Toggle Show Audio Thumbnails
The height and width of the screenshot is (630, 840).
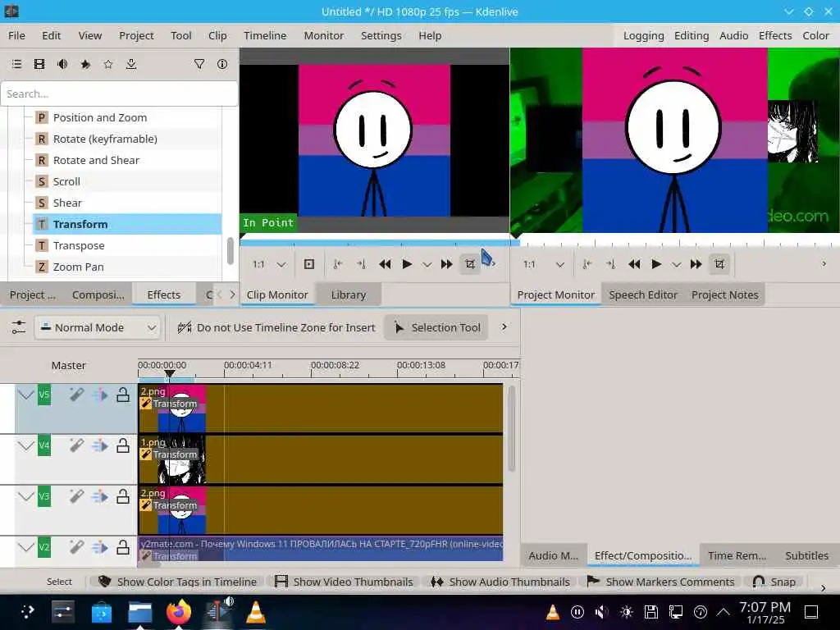tap(500, 582)
